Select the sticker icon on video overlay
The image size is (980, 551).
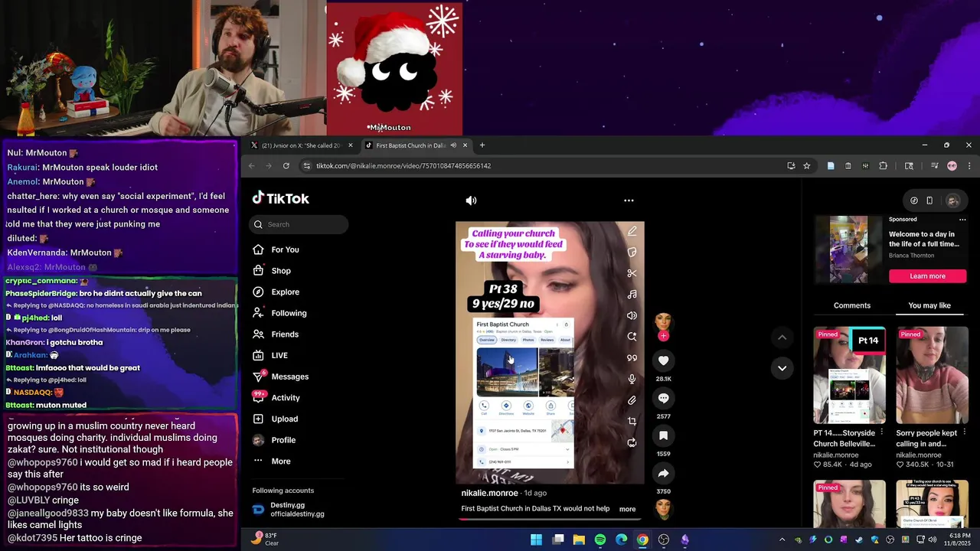pos(632,252)
